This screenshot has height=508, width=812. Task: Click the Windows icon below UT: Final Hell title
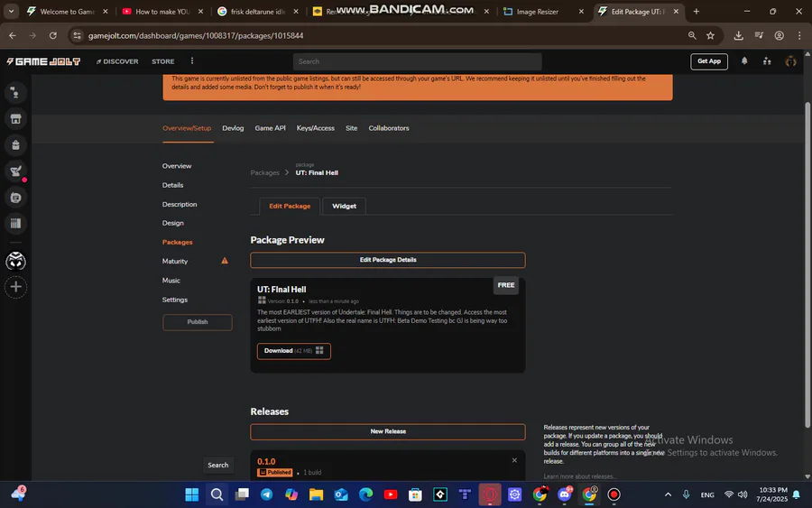[262, 300]
